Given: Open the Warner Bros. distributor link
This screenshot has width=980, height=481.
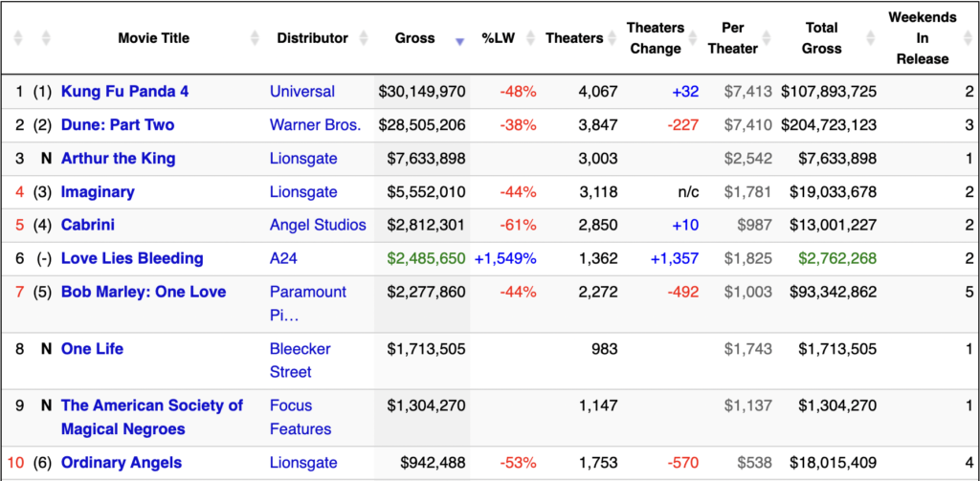Looking at the screenshot, I should (x=316, y=125).
